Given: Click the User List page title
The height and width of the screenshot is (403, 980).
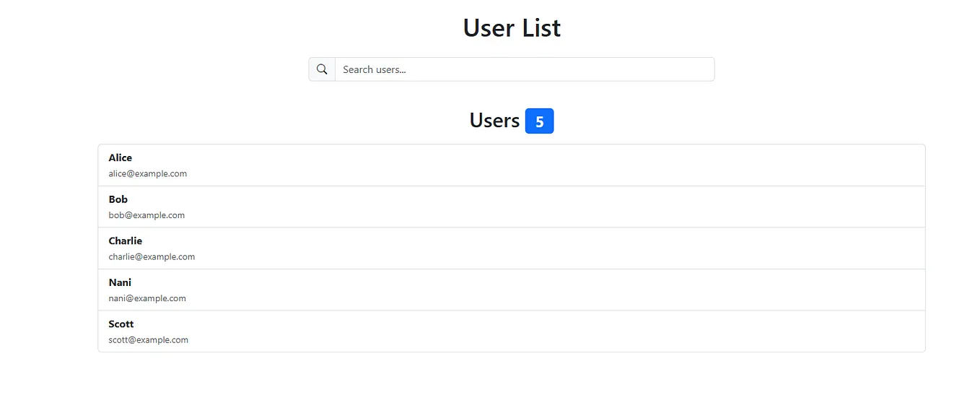Looking at the screenshot, I should pyautogui.click(x=512, y=28).
